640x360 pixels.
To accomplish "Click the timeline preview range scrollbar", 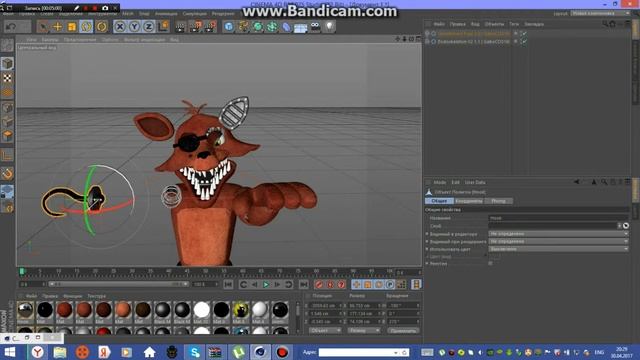I will click(x=118, y=284).
